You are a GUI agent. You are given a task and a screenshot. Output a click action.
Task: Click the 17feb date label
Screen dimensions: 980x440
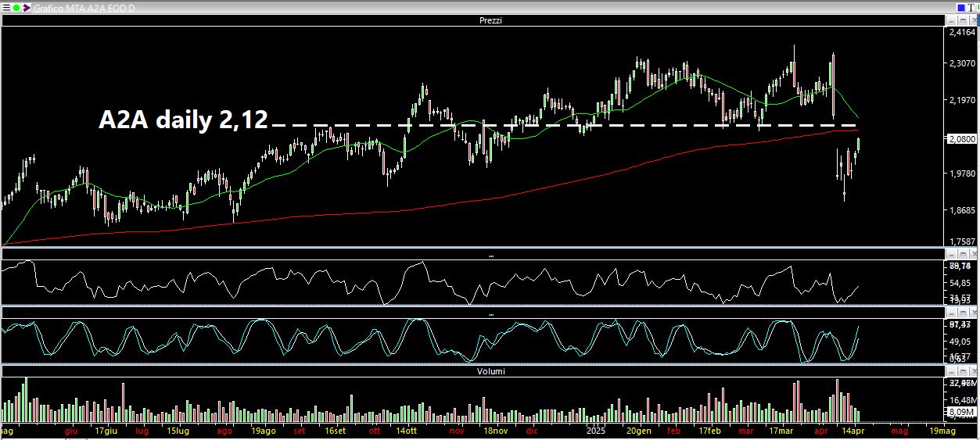tap(709, 431)
